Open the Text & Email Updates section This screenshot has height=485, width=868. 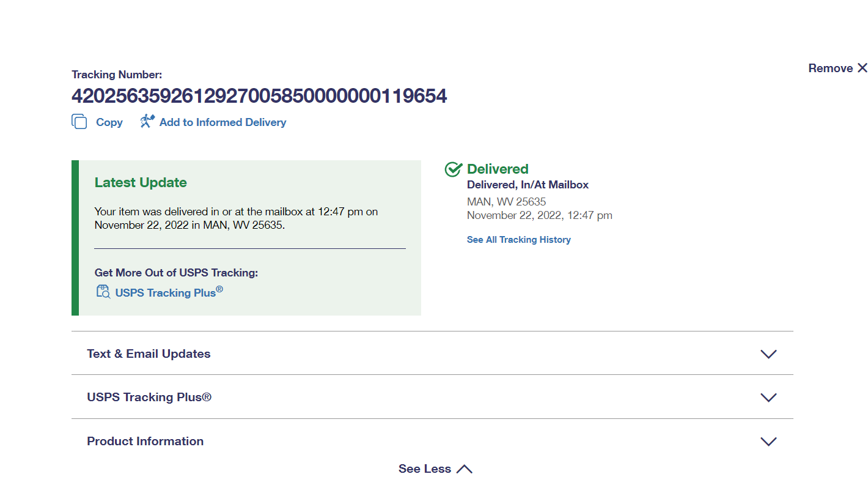[x=149, y=354]
